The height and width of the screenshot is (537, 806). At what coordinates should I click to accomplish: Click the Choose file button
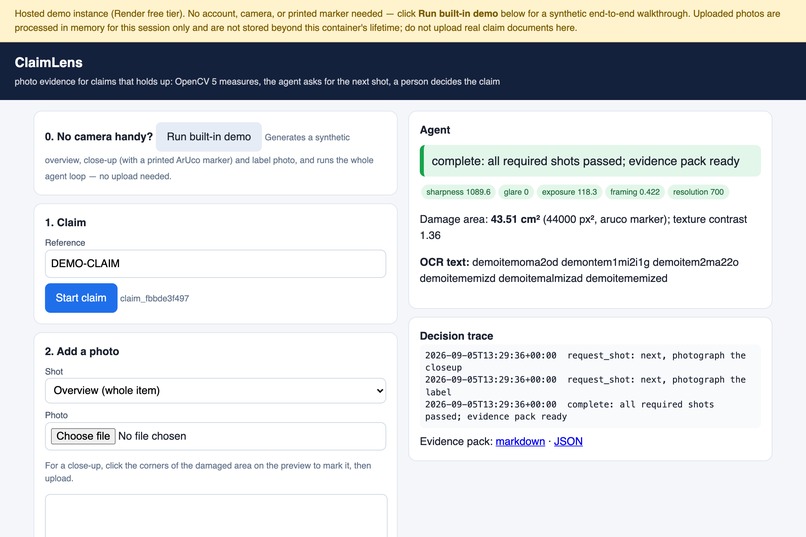coord(83,436)
